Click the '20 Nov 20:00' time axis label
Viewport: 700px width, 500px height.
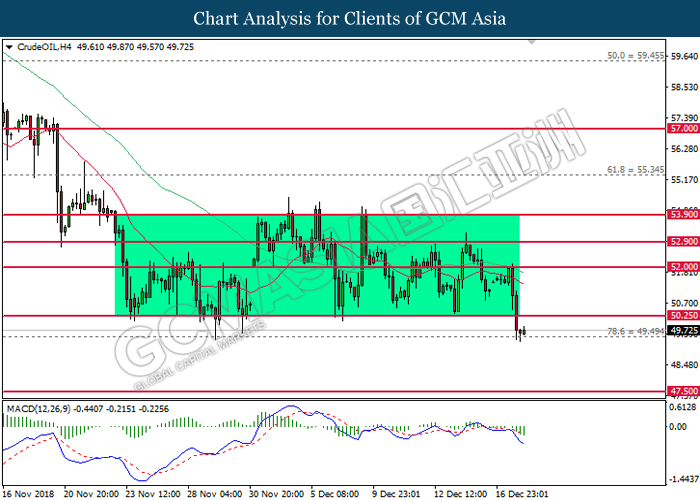tap(92, 494)
